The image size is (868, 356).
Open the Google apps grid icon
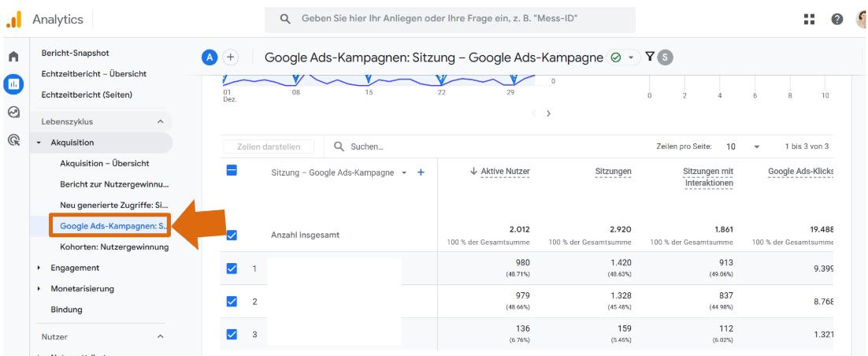point(810,20)
